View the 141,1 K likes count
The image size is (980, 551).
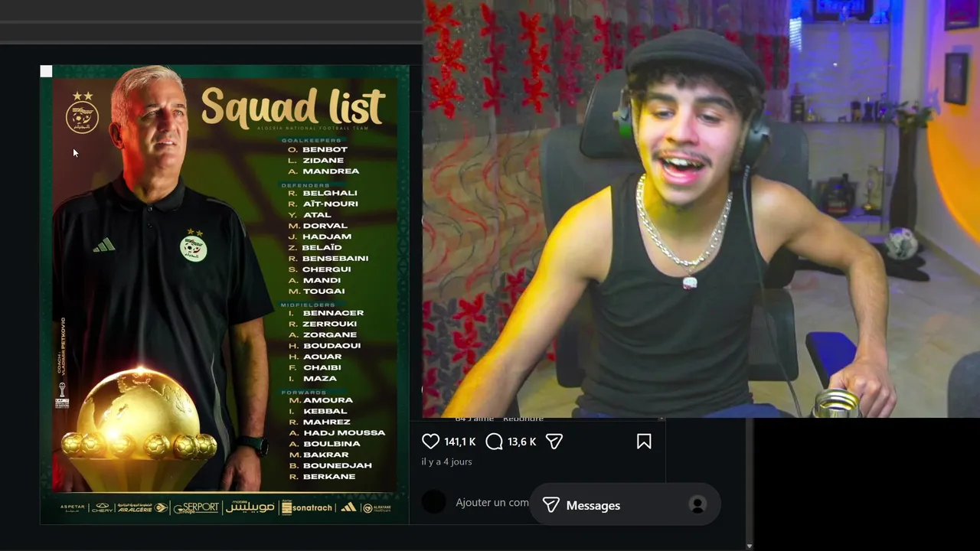coord(460,442)
